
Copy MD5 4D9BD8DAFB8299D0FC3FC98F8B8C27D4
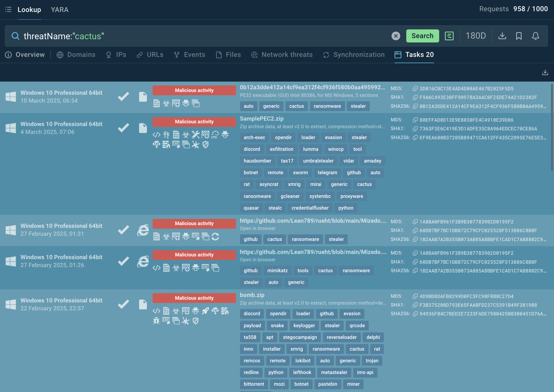415,296
